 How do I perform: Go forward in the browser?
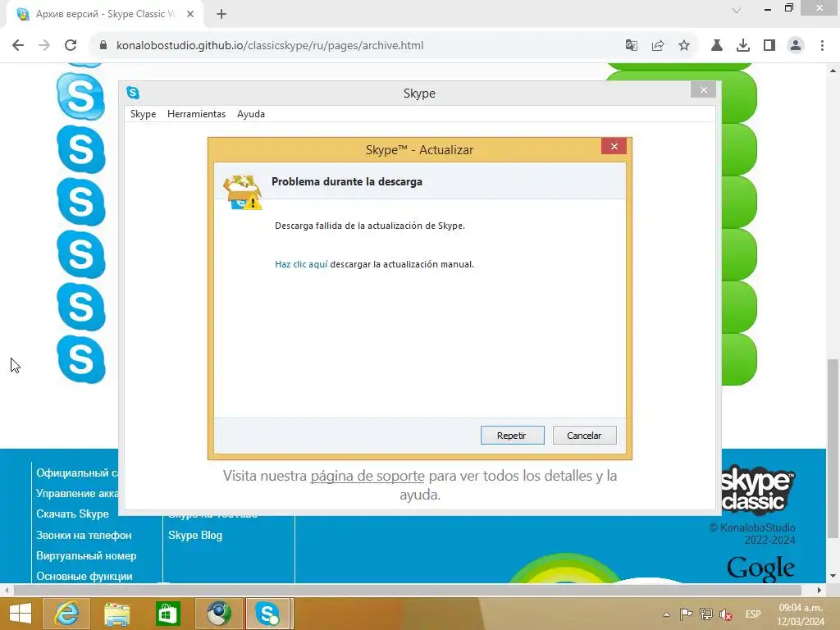[44, 46]
